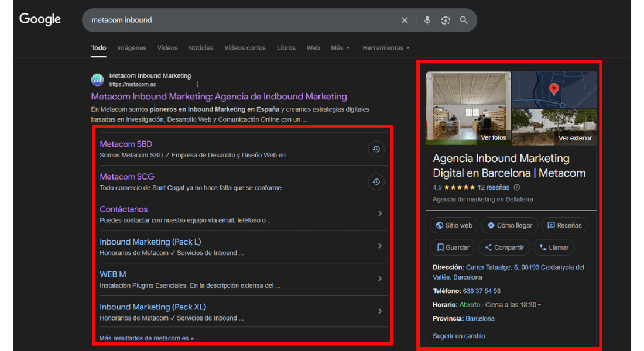Click the Agencia de marketing en Bellaterra text

pos(483,199)
